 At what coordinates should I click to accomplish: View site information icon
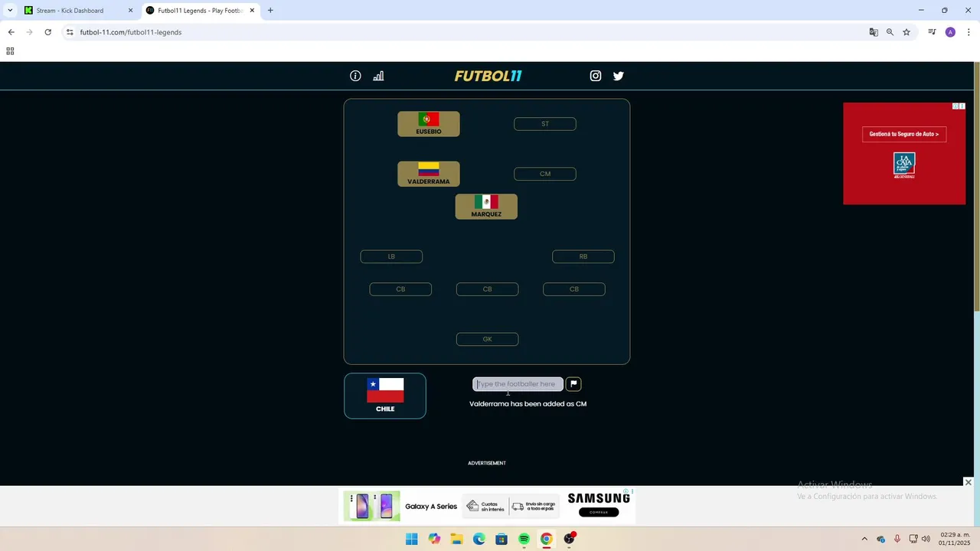click(x=70, y=32)
